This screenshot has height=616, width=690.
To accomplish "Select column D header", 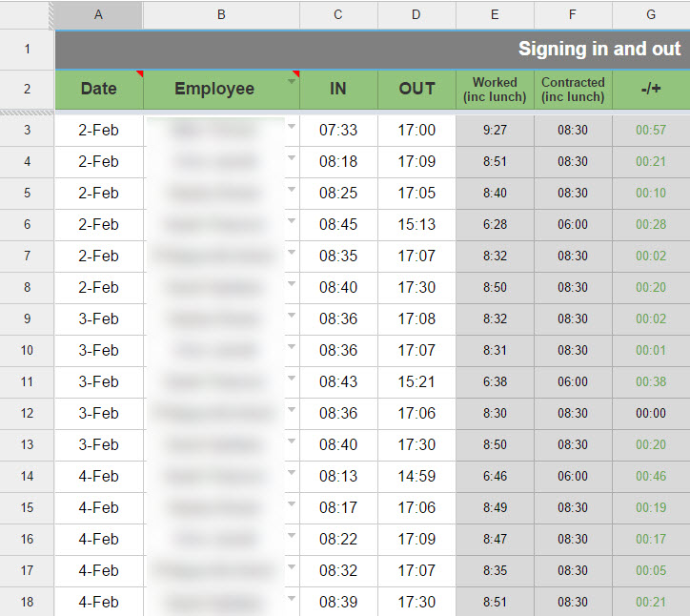I will 416,14.
